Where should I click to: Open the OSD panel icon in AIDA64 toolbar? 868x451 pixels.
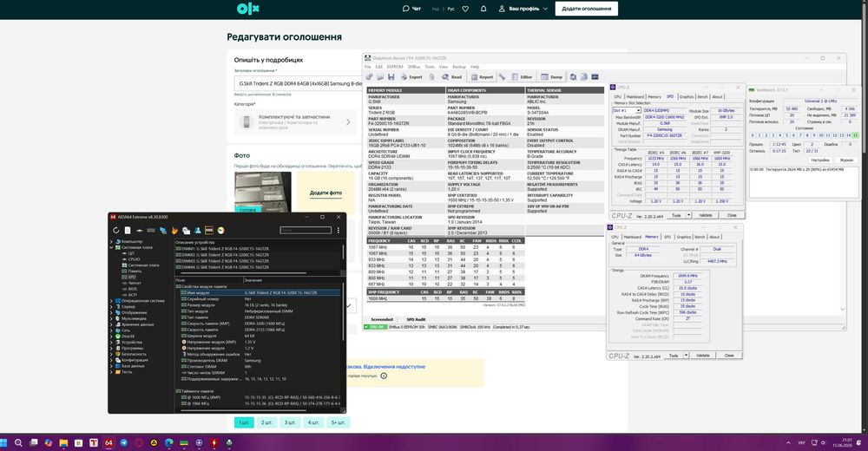(209, 230)
